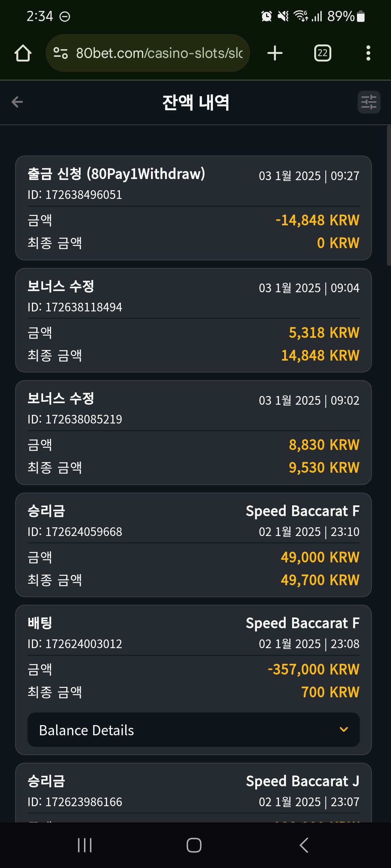This screenshot has height=868, width=391.
Task: Click the chevron arrow in Balance Details
Action: click(x=344, y=729)
